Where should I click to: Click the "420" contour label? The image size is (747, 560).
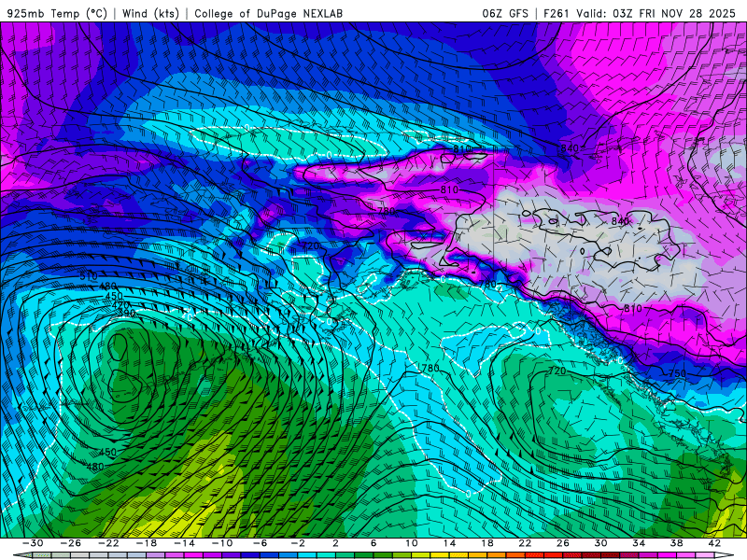coord(120,305)
